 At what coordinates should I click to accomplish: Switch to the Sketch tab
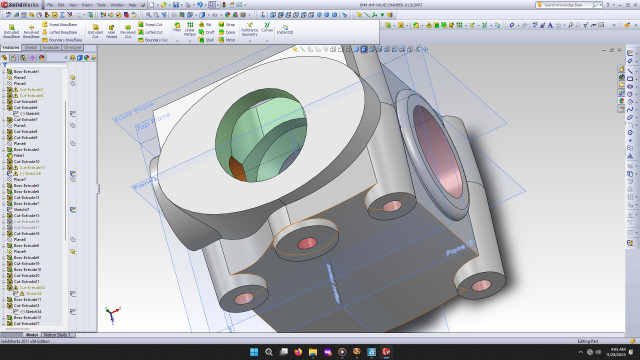point(31,48)
